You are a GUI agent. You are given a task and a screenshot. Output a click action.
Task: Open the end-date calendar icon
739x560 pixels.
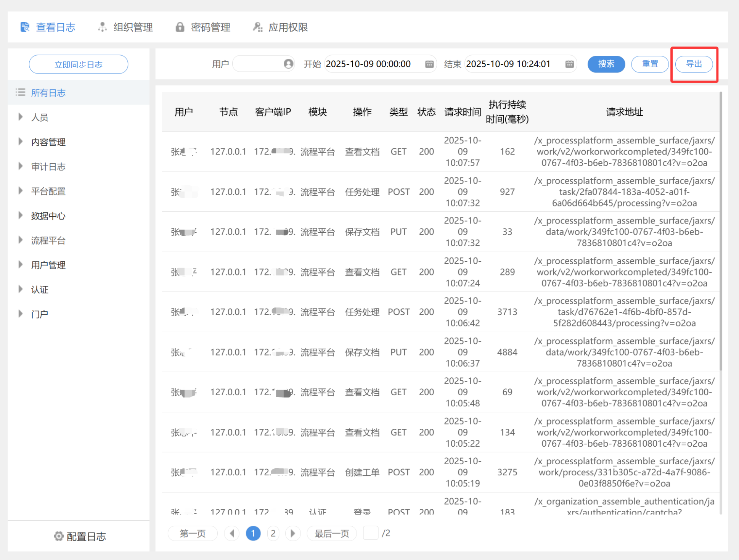(570, 64)
